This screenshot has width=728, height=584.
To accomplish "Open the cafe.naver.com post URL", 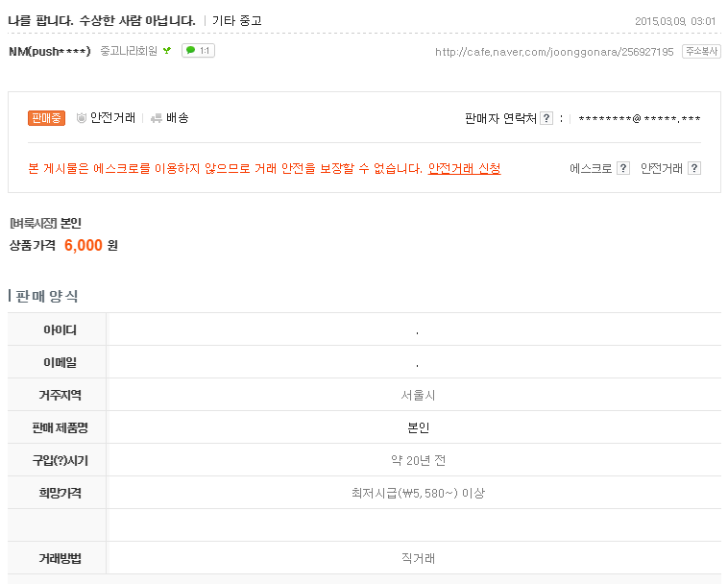I will [x=554, y=52].
